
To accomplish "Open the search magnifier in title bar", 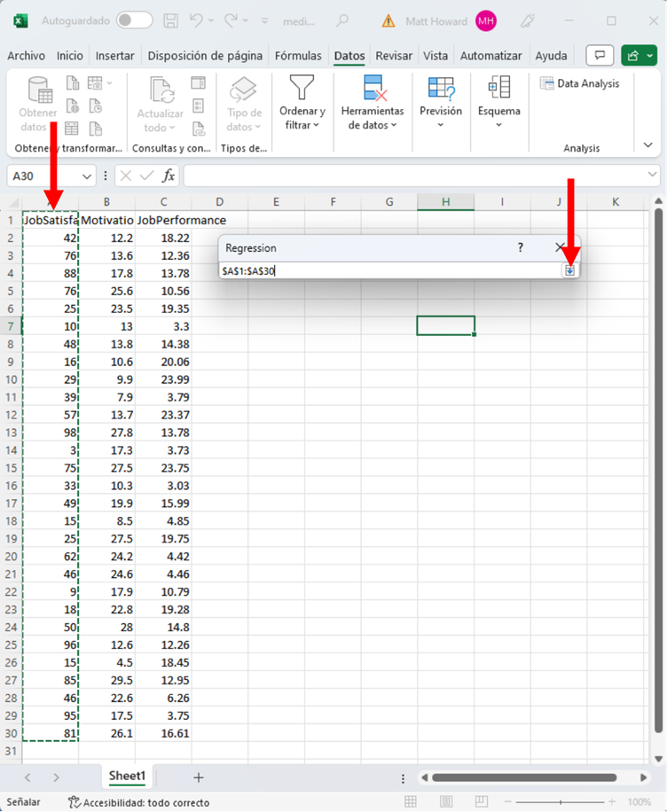I will pyautogui.click(x=342, y=20).
